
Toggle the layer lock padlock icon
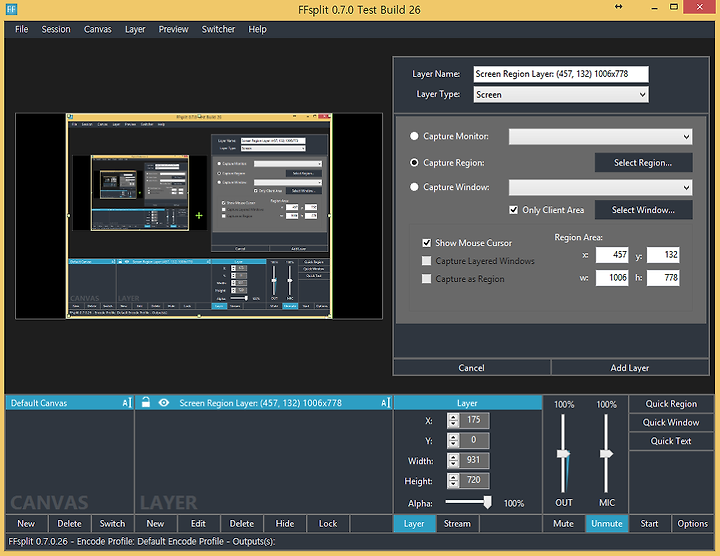click(x=146, y=402)
